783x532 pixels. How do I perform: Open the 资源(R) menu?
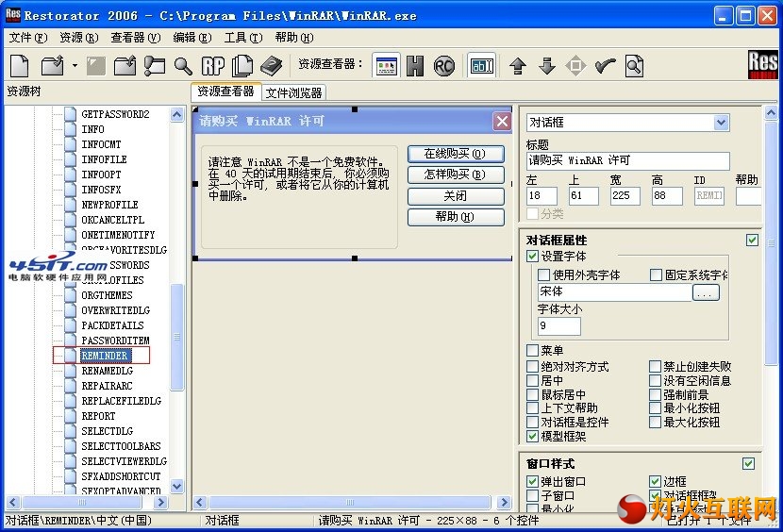pos(79,38)
